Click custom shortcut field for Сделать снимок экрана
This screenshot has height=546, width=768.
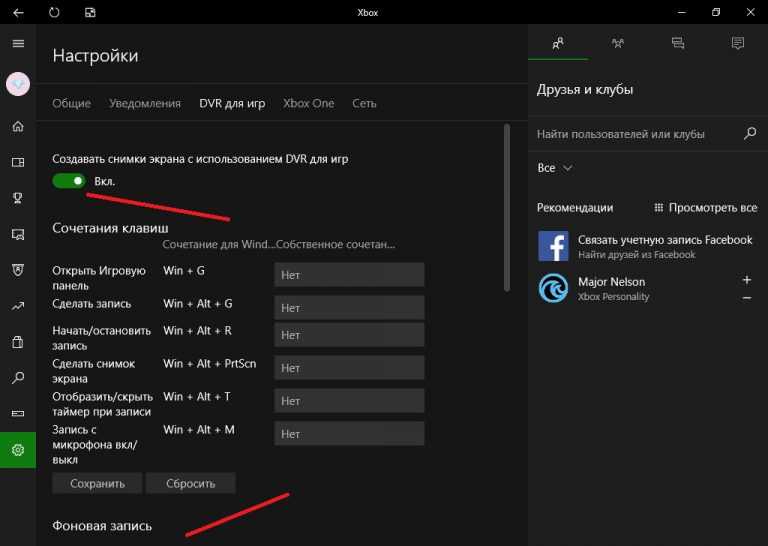click(349, 368)
